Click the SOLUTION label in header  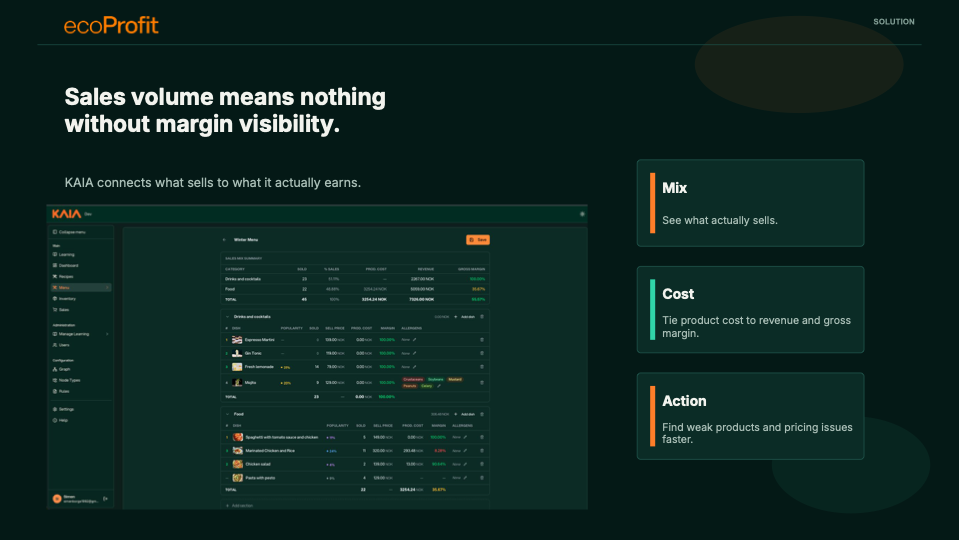click(894, 21)
